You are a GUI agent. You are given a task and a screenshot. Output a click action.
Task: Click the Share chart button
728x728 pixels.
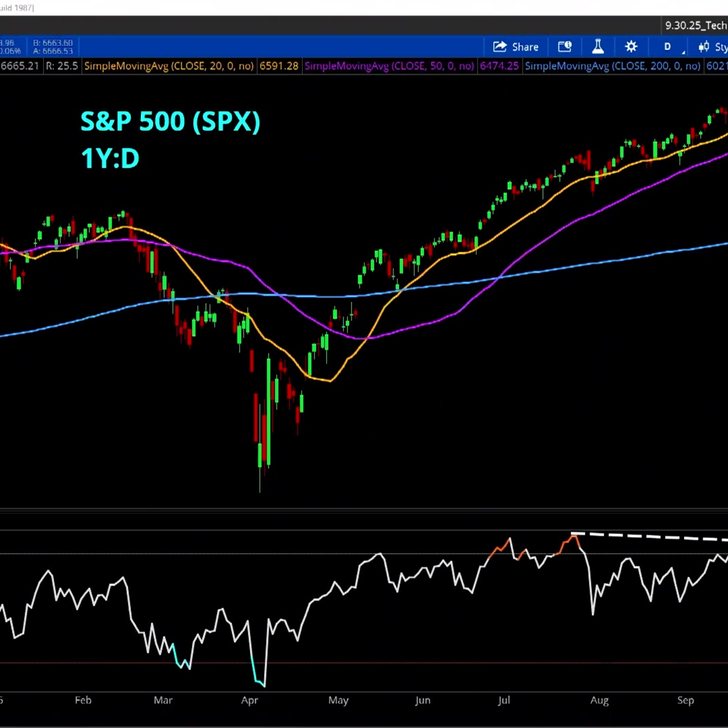click(515, 47)
